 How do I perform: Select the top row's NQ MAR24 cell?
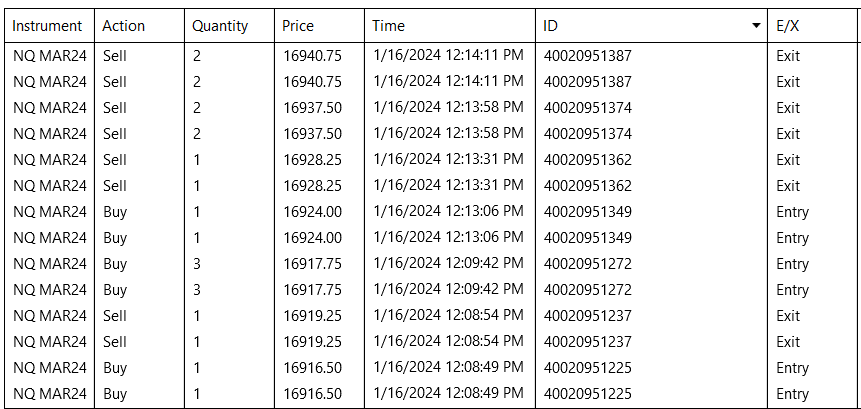click(x=49, y=56)
